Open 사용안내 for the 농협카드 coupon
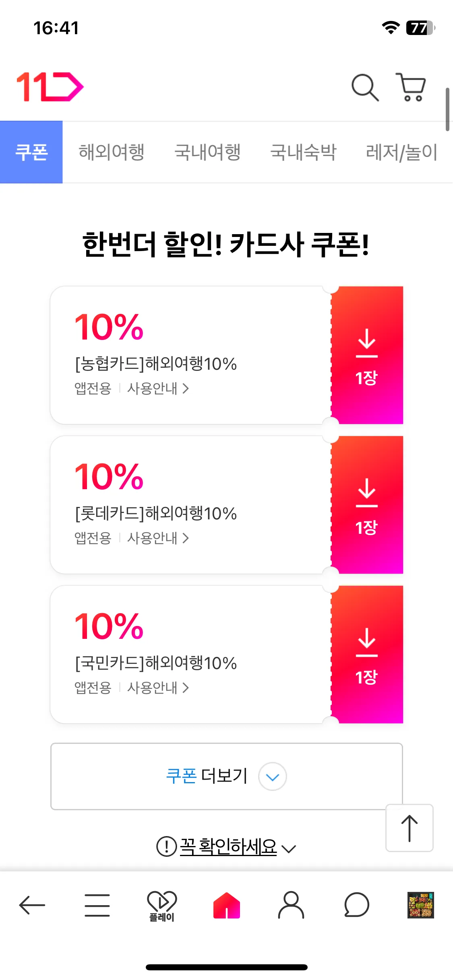Viewport: 453px width, 980px height. [158, 388]
